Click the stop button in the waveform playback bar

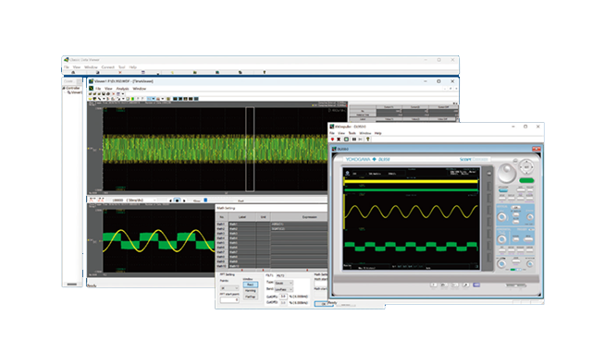[177, 200]
